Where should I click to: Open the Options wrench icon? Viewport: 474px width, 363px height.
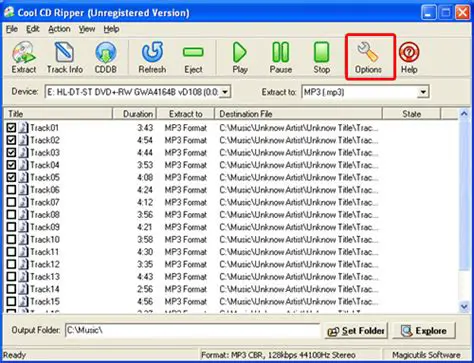pos(368,57)
